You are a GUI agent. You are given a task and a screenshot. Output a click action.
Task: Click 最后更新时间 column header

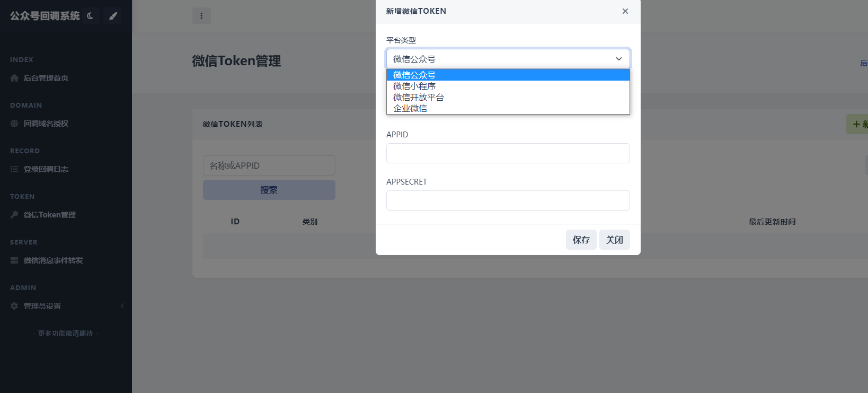[x=772, y=222]
